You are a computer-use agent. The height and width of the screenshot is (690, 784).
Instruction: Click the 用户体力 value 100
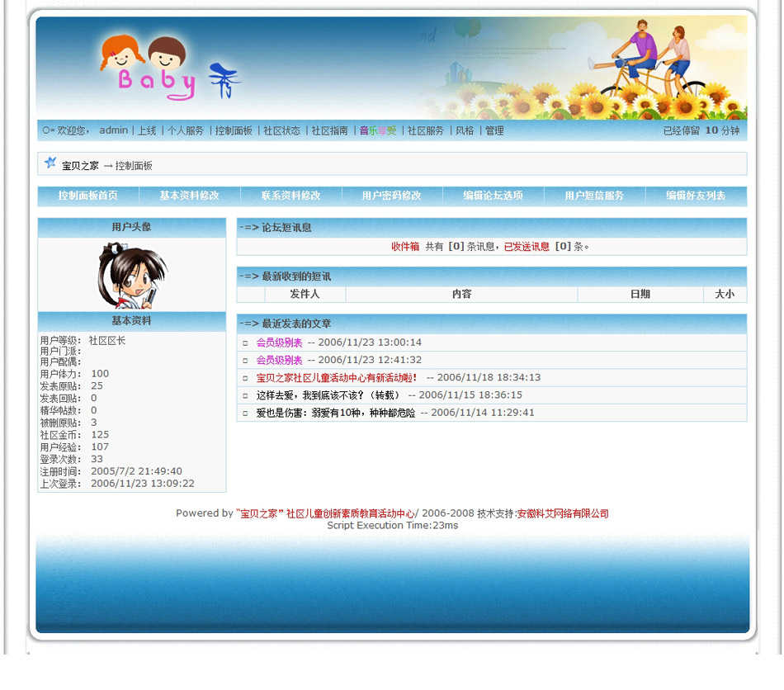click(100, 374)
